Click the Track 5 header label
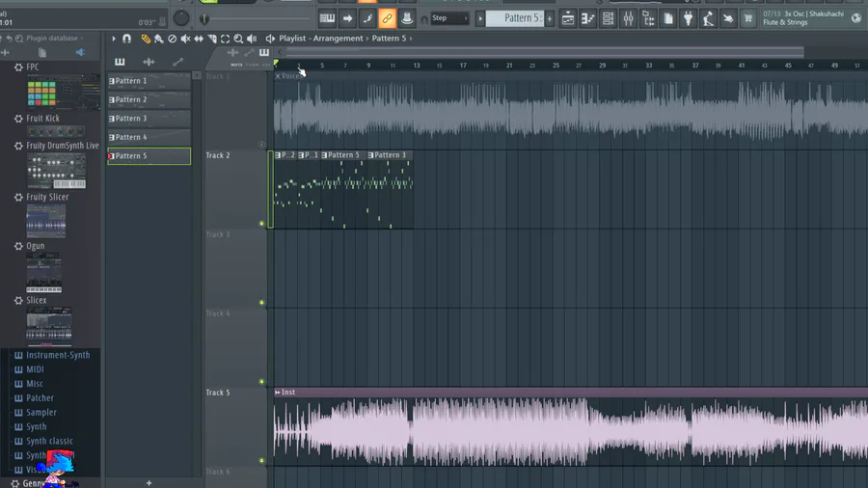Screen dimensions: 868x488 218,393
